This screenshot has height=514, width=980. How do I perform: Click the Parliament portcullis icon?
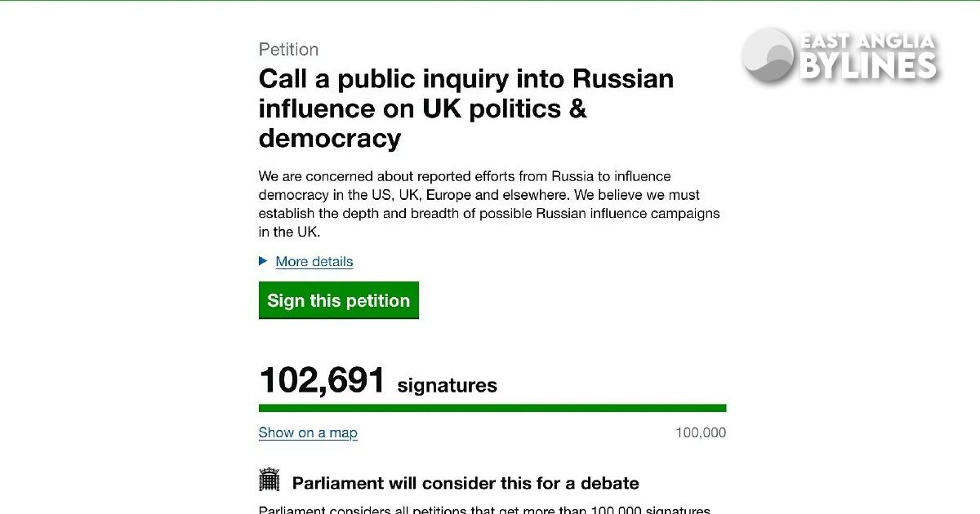[269, 481]
